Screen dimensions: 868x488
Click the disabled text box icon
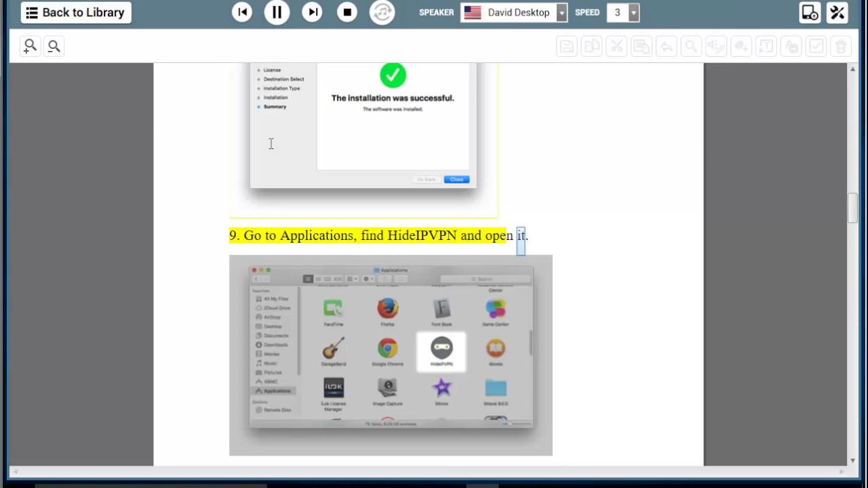point(766,46)
